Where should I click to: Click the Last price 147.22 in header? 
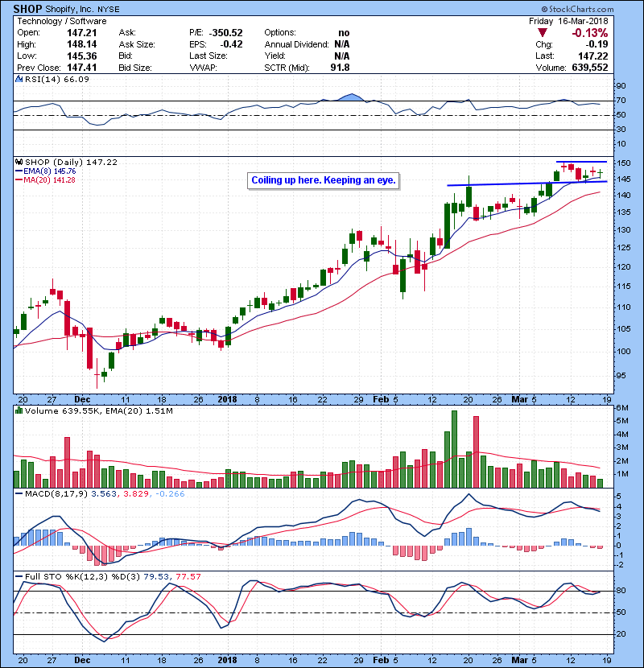tap(593, 56)
